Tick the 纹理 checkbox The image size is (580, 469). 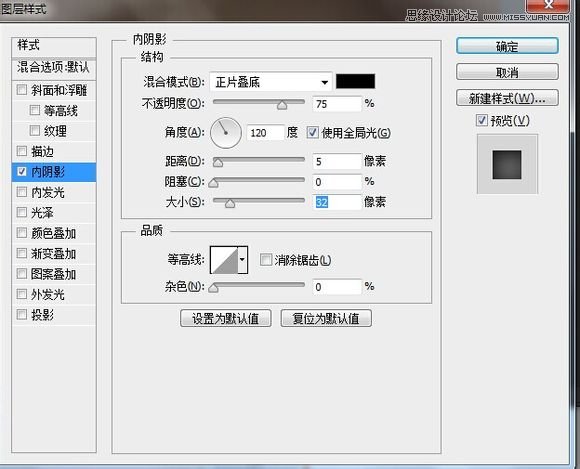point(35,130)
